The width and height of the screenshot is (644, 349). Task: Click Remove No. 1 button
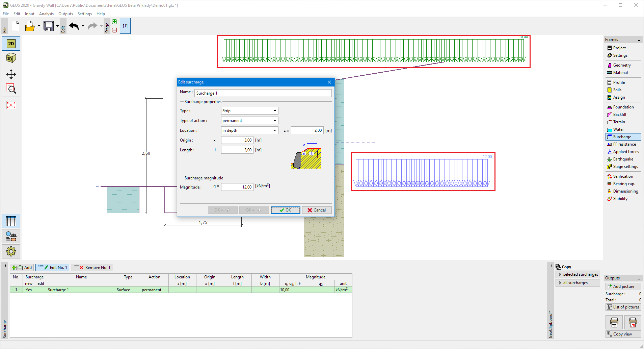pyautogui.click(x=92, y=268)
